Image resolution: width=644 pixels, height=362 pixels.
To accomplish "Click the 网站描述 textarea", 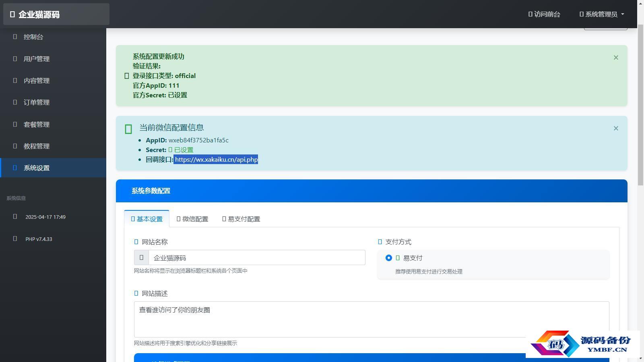I will pyautogui.click(x=371, y=319).
